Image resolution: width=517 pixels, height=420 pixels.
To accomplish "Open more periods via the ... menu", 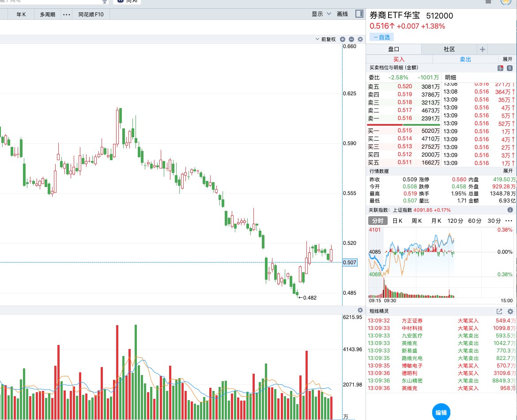I will coord(66,14).
